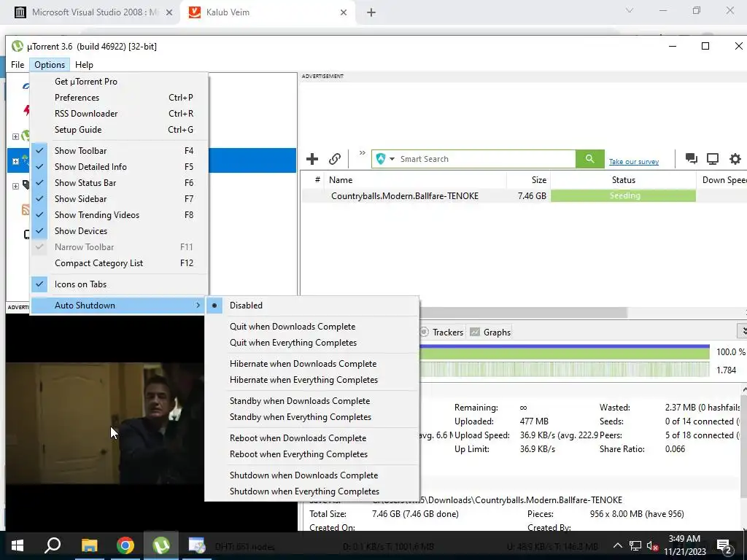Open a new browser tab

[x=371, y=13]
